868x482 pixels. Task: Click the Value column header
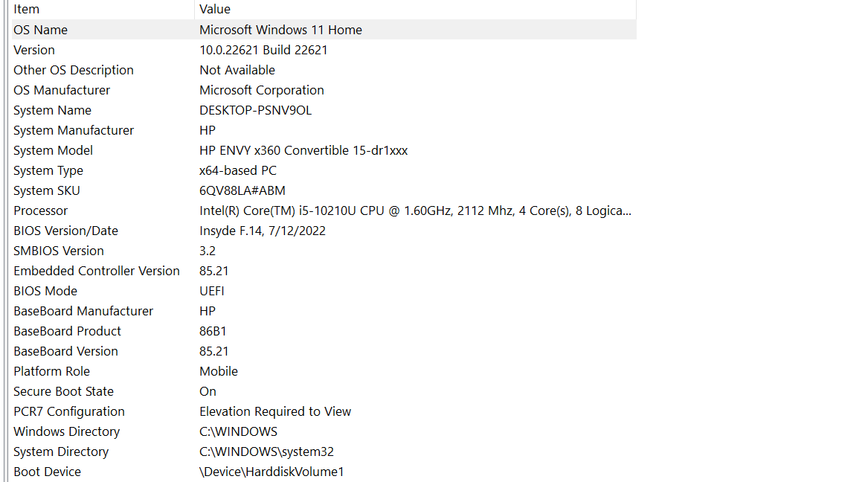coord(415,10)
